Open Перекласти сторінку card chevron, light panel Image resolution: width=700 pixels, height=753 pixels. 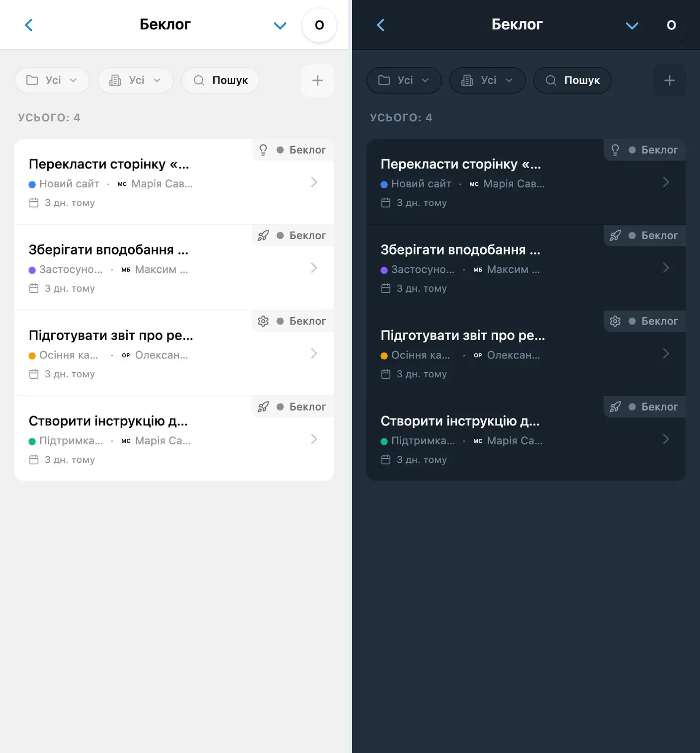point(314,182)
